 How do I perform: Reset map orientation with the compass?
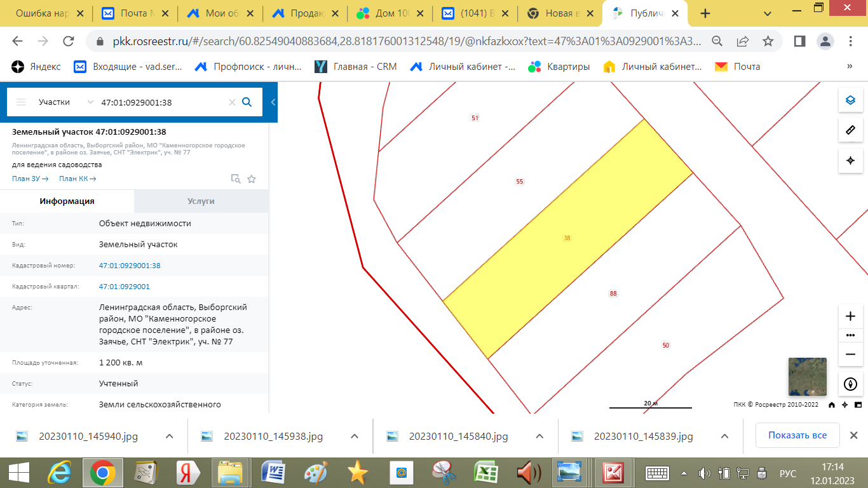(851, 384)
